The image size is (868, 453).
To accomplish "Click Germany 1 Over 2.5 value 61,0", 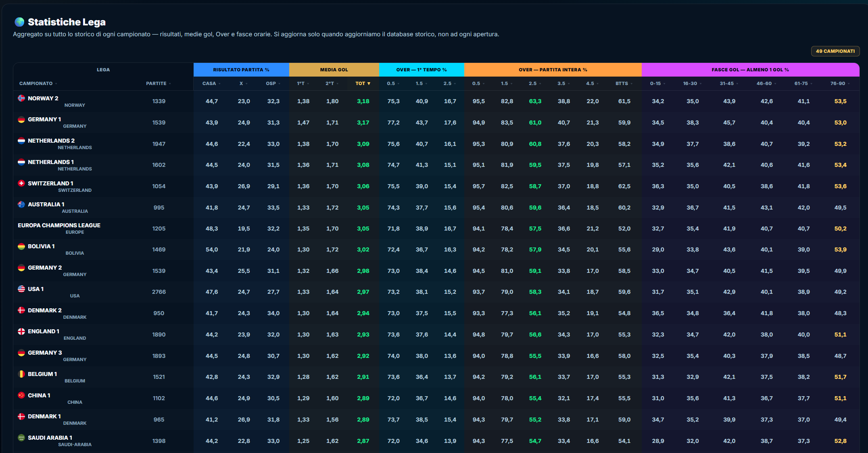I will pyautogui.click(x=535, y=123).
